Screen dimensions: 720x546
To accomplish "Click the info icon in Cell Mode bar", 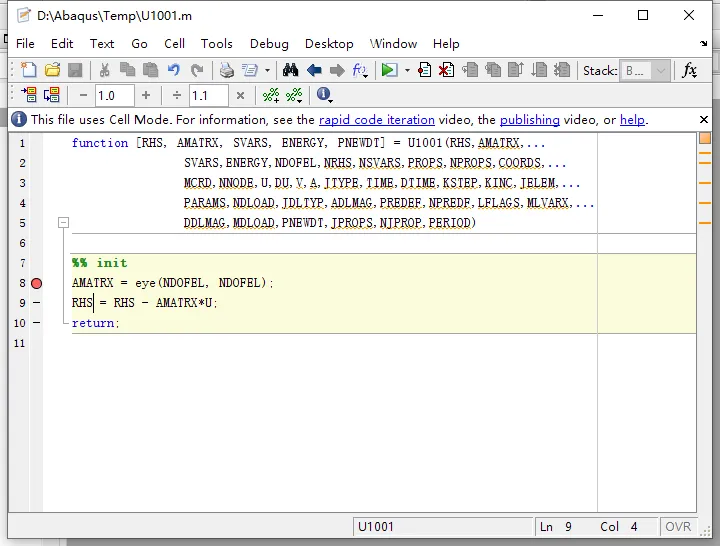I will click(x=19, y=119).
